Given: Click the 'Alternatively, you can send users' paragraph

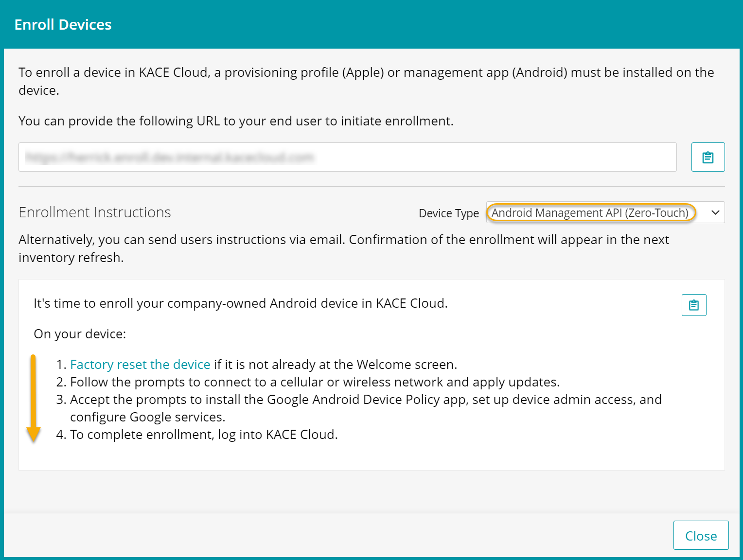Looking at the screenshot, I should tap(343, 240).
